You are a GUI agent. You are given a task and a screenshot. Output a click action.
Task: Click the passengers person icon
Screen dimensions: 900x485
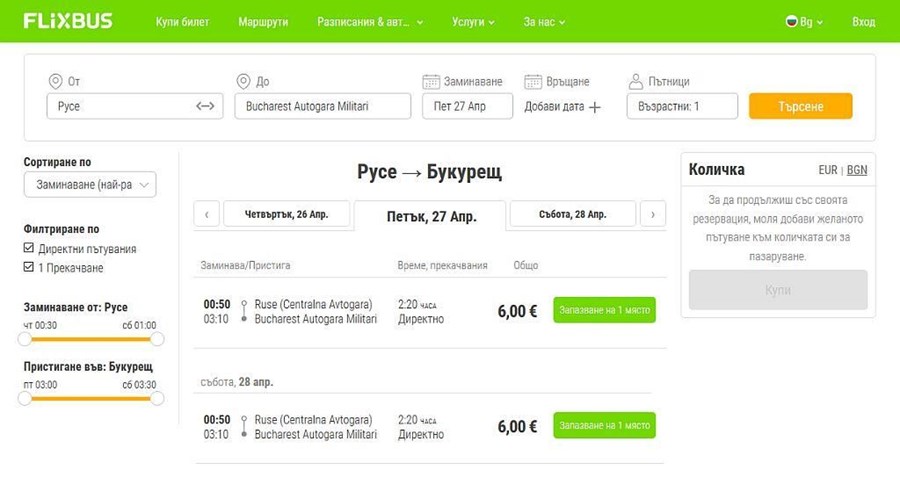636,81
